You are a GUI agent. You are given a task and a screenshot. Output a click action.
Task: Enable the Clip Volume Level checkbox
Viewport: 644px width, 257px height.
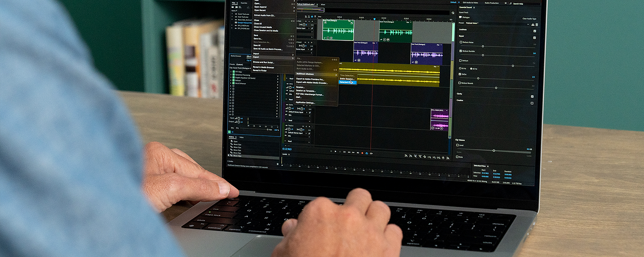[x=457, y=145]
